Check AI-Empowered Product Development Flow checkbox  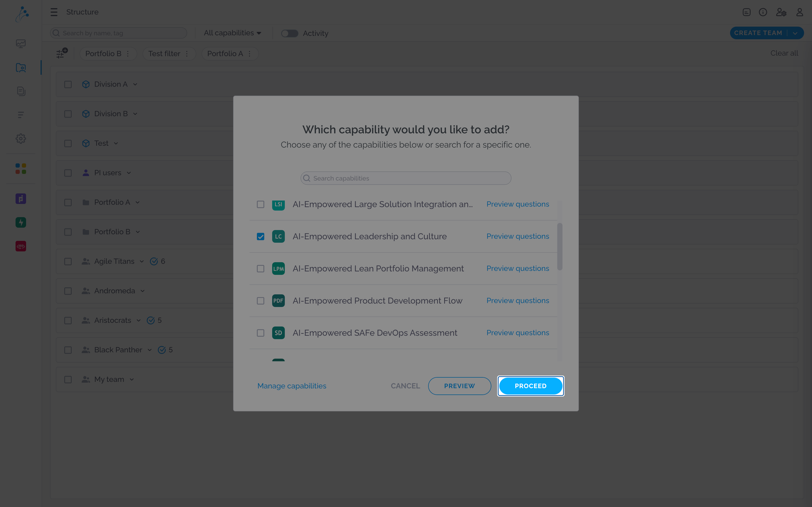coord(261,301)
